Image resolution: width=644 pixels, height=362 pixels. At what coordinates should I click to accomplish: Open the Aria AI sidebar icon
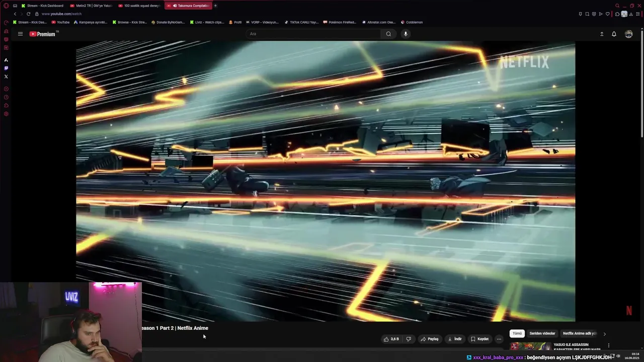[6, 60]
